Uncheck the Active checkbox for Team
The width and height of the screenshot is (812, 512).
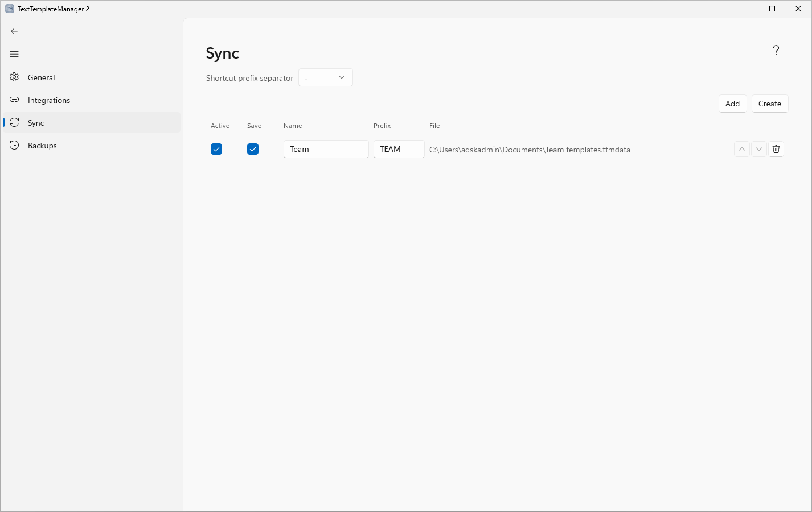[216, 149]
